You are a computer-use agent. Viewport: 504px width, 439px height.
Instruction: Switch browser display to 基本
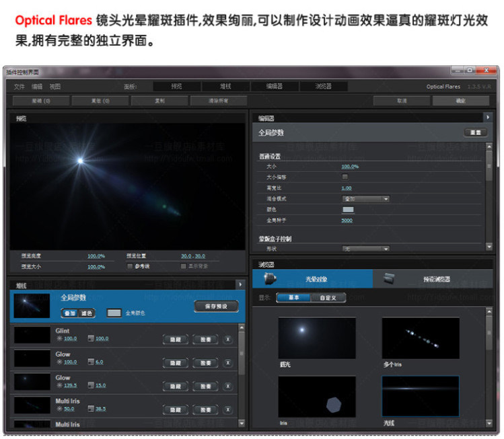[294, 298]
